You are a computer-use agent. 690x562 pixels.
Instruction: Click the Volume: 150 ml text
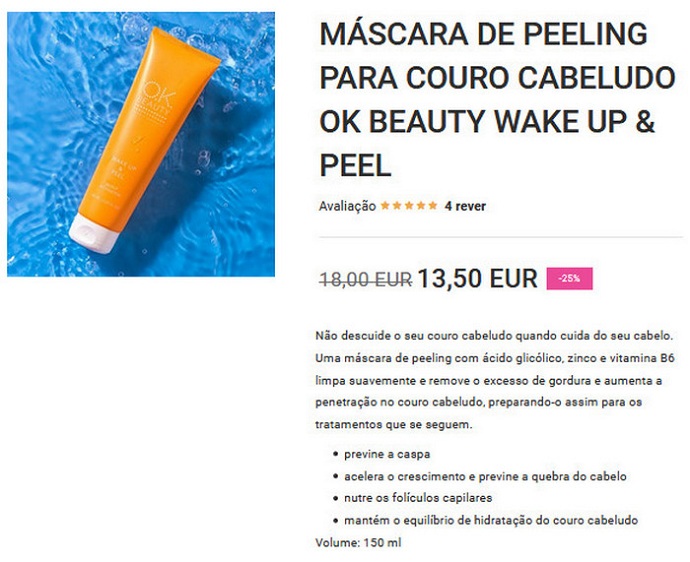tap(358, 543)
